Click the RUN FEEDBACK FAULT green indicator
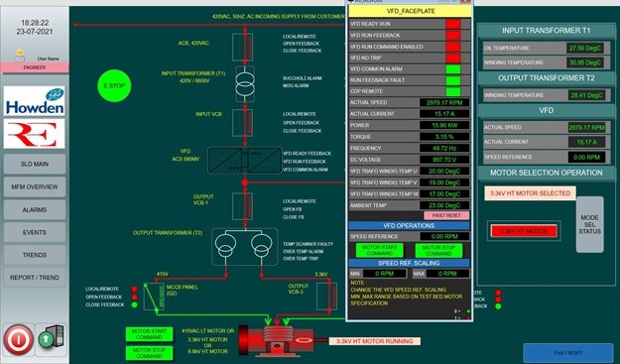 tap(453, 80)
